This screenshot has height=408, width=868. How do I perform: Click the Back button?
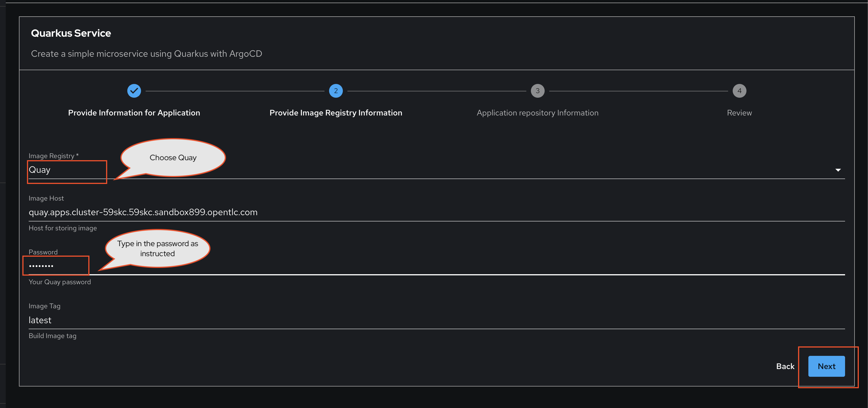pyautogui.click(x=785, y=366)
